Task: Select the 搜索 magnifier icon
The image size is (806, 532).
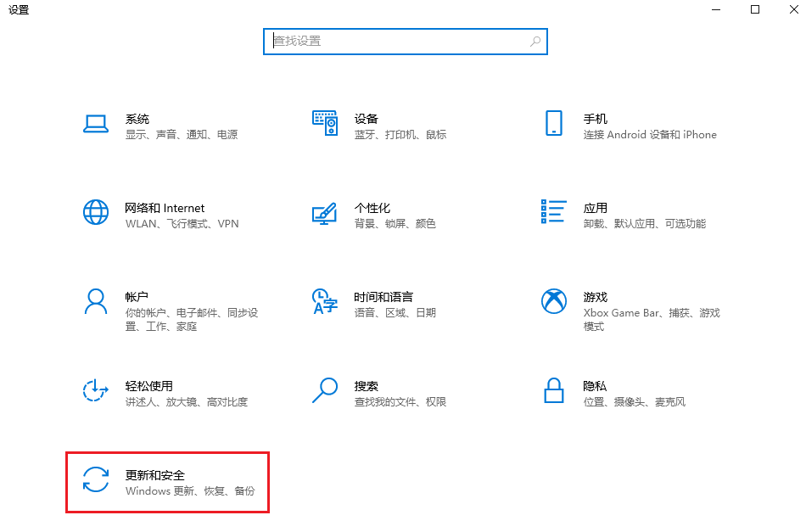Action: tap(325, 392)
